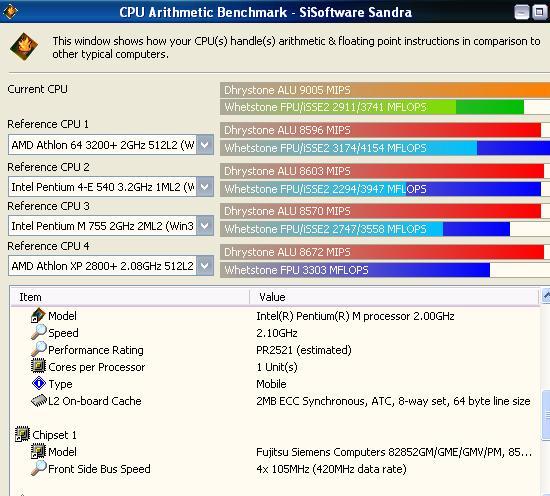Click the chip icon beside Cores per Processor
The width and height of the screenshot is (550, 496).
click(x=38, y=366)
